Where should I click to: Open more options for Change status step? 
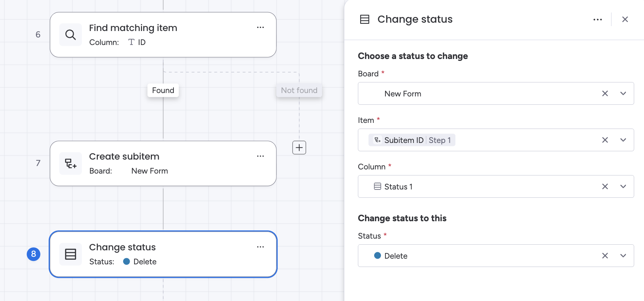click(x=260, y=247)
